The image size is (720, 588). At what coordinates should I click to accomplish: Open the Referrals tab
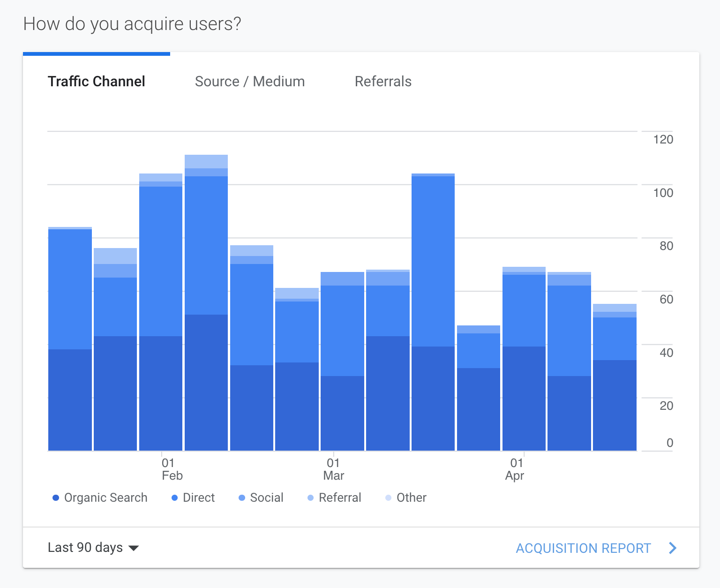383,82
